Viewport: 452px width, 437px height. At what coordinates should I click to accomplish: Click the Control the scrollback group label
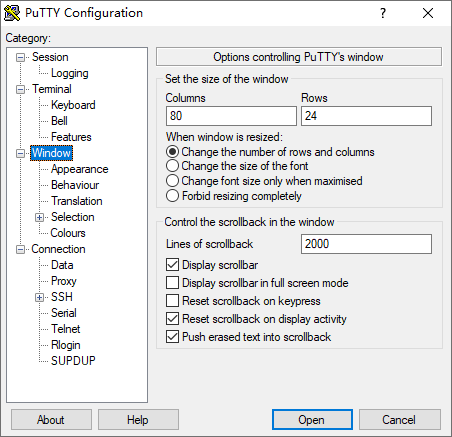pyautogui.click(x=249, y=222)
